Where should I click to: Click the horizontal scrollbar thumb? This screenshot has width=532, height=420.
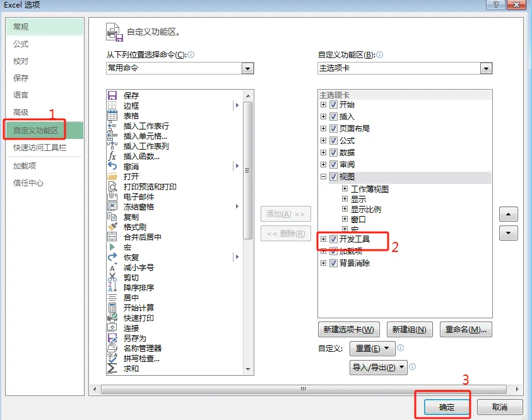tap(304, 389)
